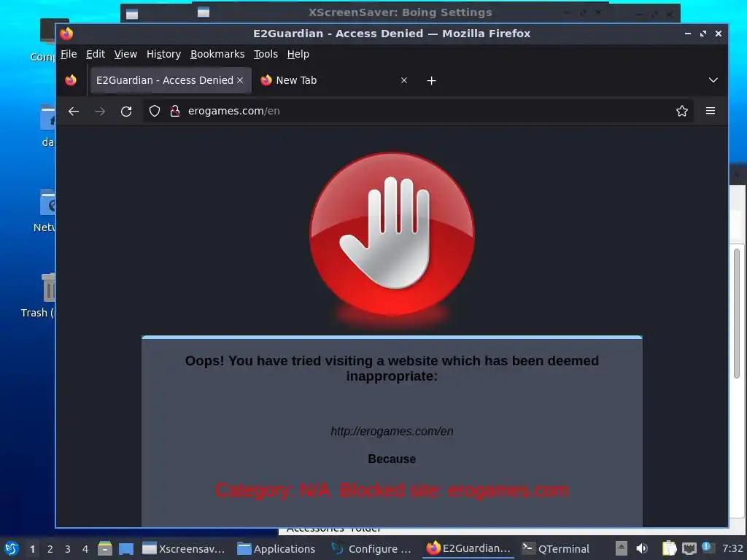
Task: Open the Edit menu
Action: pos(96,54)
